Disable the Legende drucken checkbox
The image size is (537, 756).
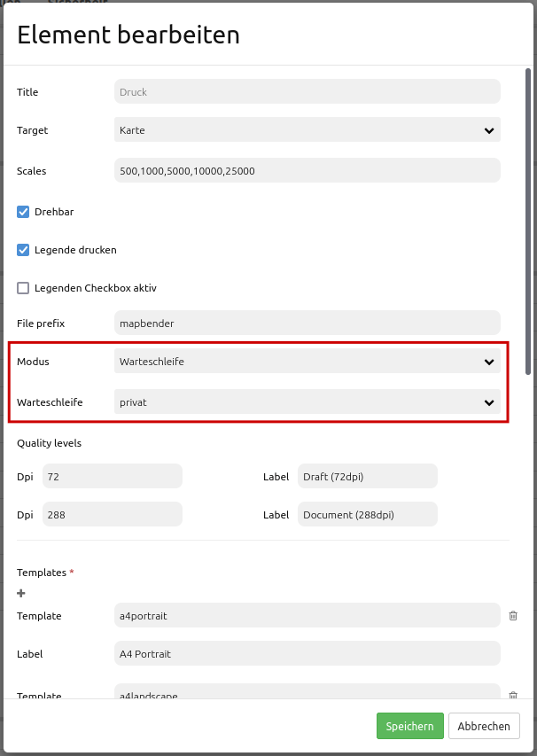pos(23,250)
